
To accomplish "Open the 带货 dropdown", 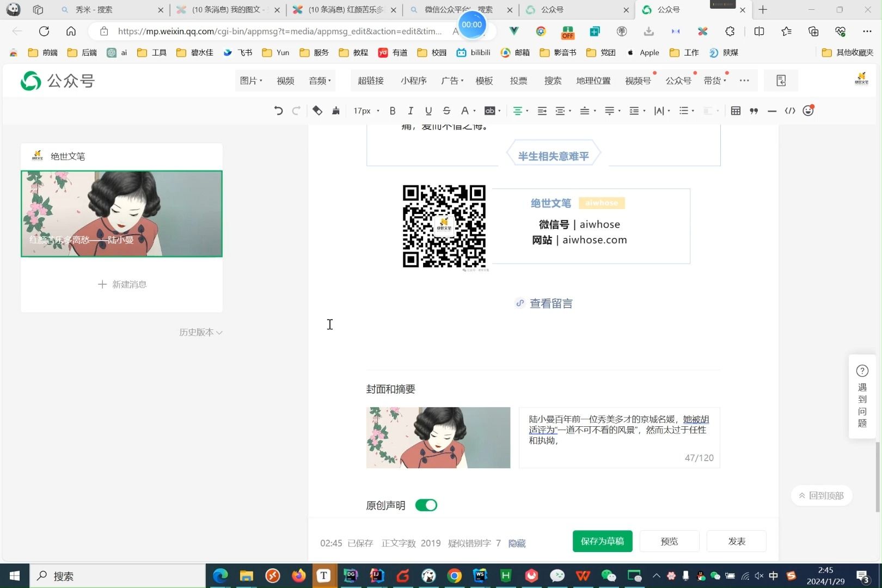I will click(715, 81).
